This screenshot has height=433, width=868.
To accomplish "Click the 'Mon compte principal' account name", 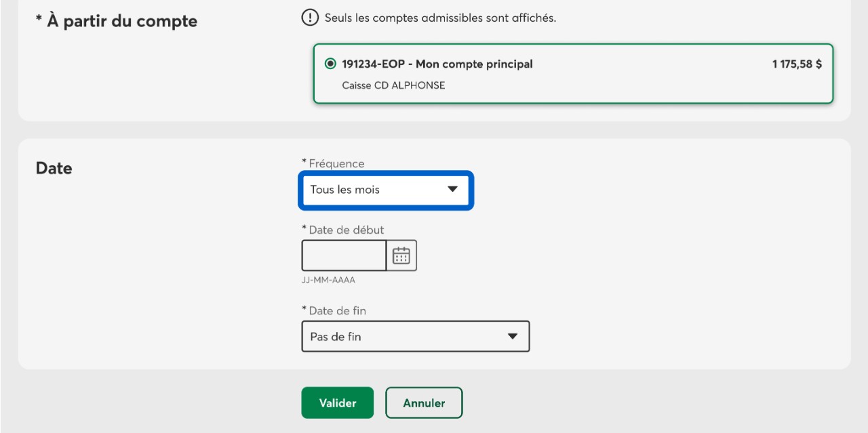I will point(473,64).
